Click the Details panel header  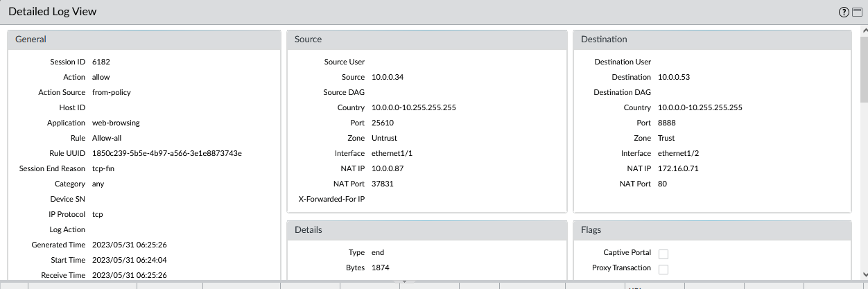pyautogui.click(x=427, y=230)
